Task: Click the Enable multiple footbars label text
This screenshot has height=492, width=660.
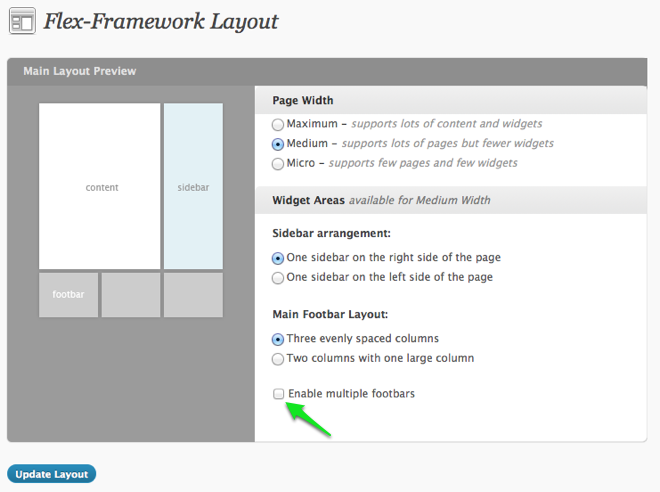Action: point(351,394)
